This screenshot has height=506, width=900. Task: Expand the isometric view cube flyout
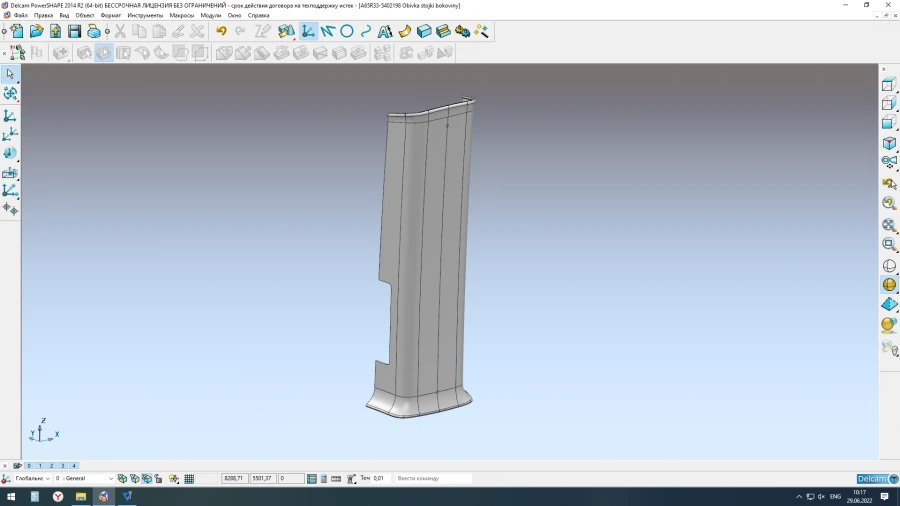(889, 144)
